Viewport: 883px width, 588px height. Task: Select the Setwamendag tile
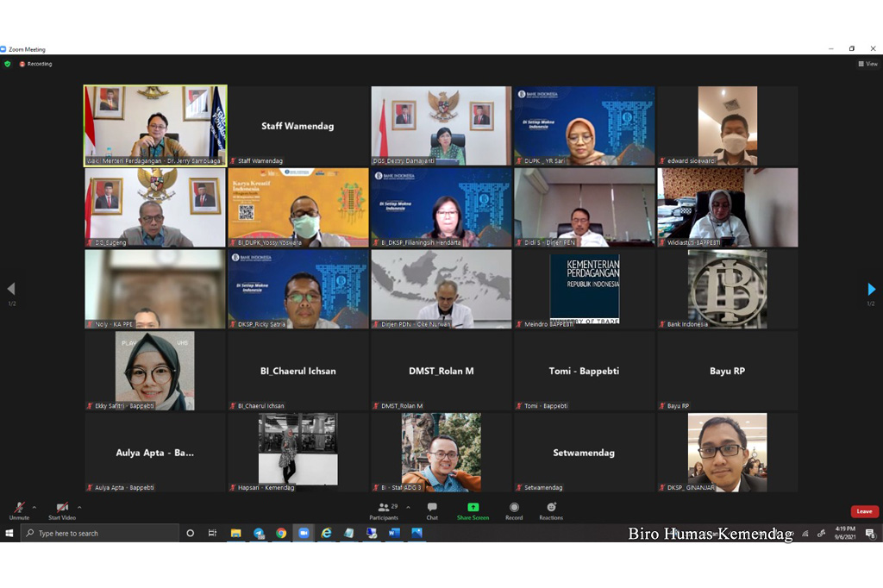point(585,453)
